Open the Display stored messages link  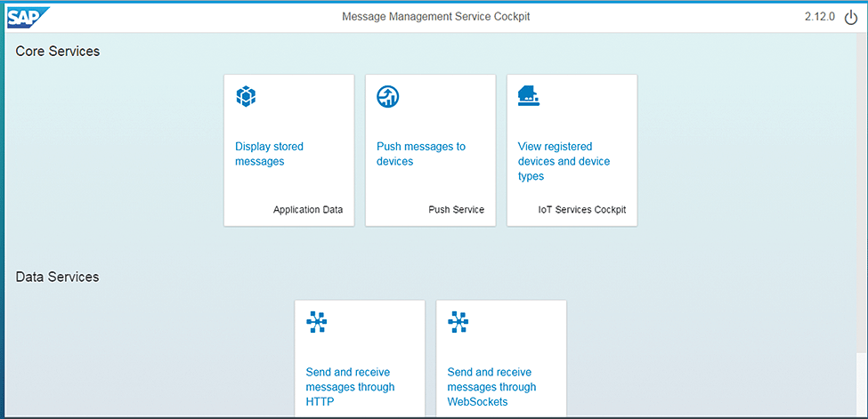point(269,154)
